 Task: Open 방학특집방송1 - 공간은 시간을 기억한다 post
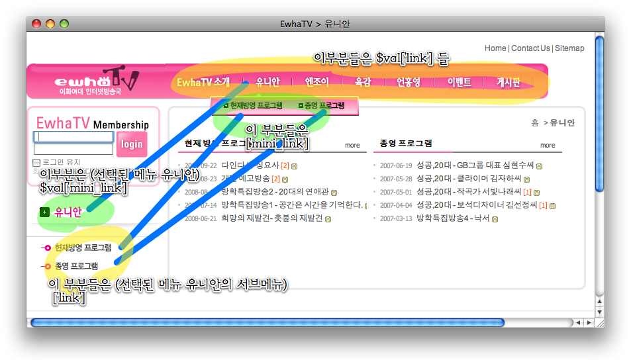click(x=292, y=205)
